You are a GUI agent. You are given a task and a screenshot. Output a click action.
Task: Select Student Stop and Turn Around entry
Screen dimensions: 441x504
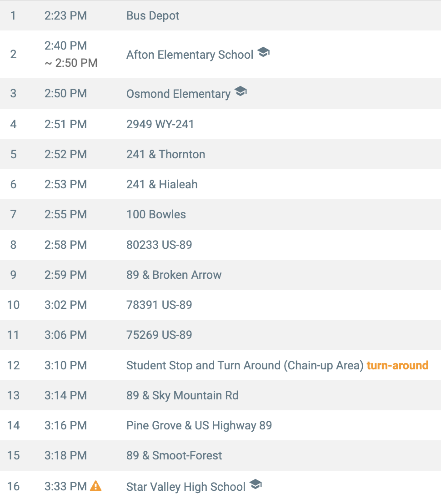[x=220, y=365]
